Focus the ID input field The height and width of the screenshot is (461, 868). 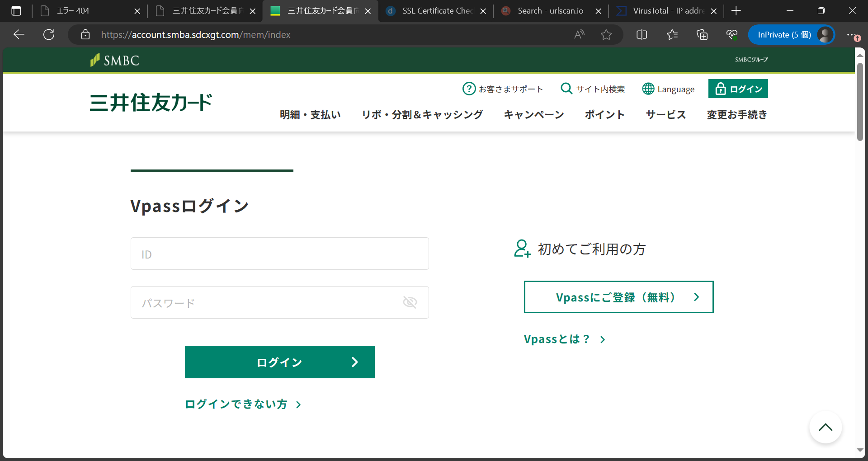280,254
